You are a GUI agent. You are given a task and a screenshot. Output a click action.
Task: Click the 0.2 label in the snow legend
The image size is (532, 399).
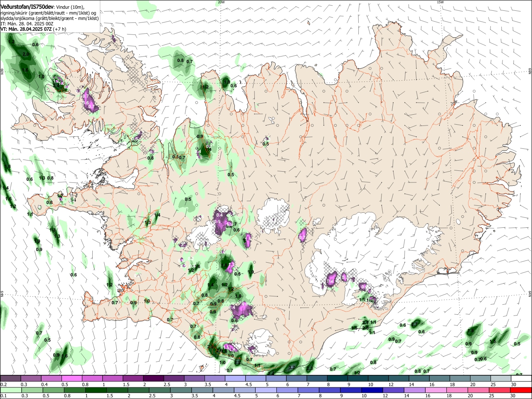[x=3, y=384]
